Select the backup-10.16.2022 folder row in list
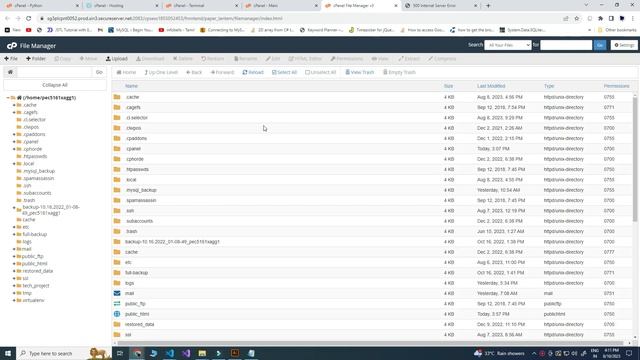 pos(373,242)
